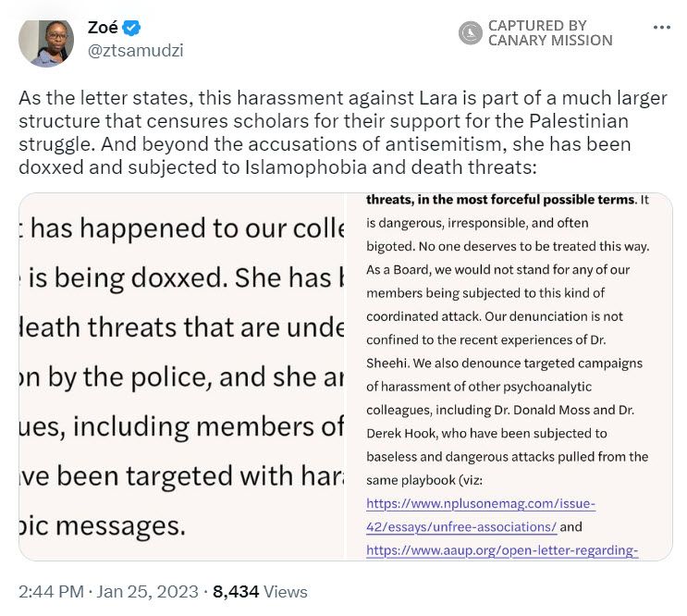Click the "CAPTURED BY CANARY MISSION" watermark text
This screenshot has height=616, width=687.
(x=550, y=33)
